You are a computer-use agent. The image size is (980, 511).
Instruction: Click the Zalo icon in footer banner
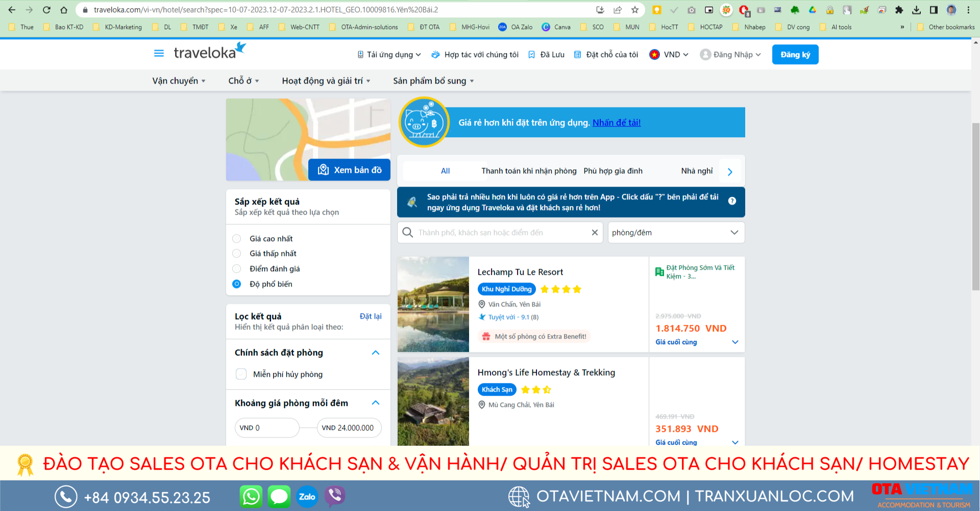pyautogui.click(x=307, y=496)
